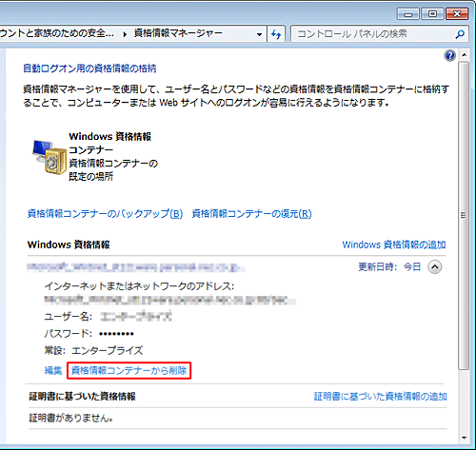Screen dimensions: 476x450
Task: Click the Windows 資格情報コンテナー vault icon
Action: pos(49,157)
